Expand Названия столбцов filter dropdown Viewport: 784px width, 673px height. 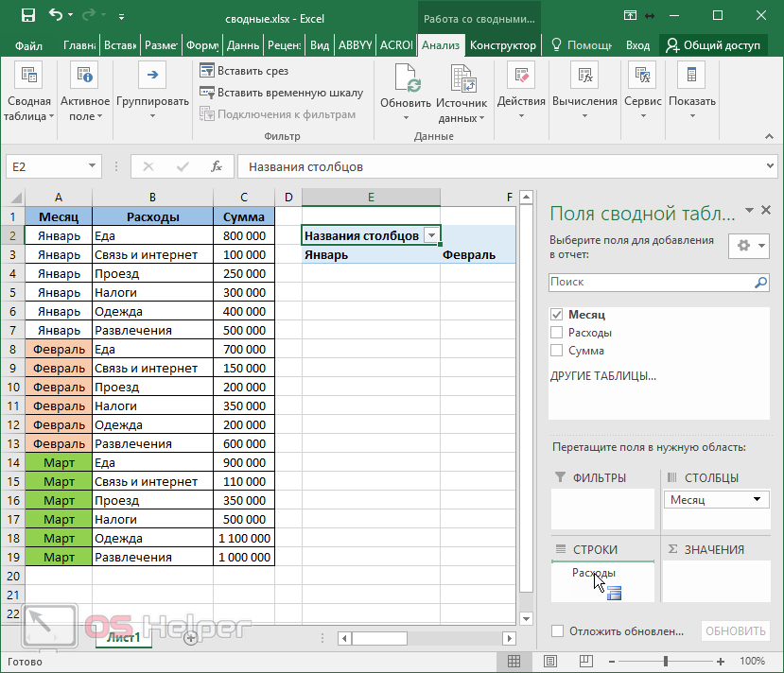click(x=431, y=235)
